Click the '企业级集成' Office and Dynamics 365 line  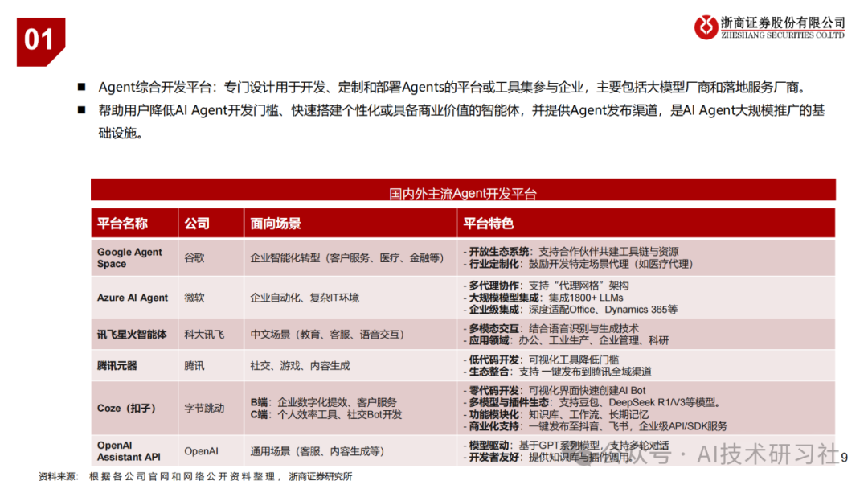click(570, 310)
